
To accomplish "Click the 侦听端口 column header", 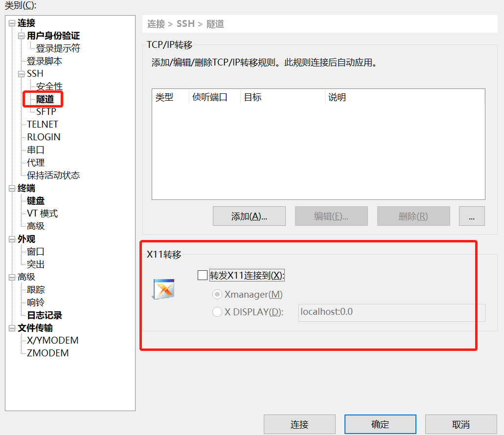I will pos(215,97).
